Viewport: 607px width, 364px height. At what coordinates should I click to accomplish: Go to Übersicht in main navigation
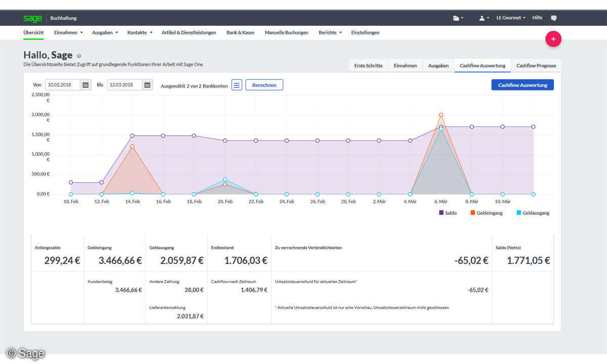click(x=33, y=32)
